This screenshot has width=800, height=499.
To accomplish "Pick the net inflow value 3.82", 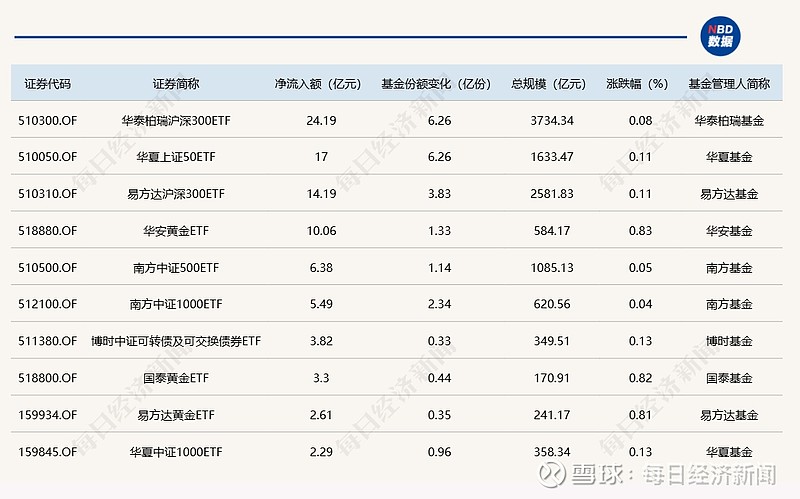I will pos(321,341).
